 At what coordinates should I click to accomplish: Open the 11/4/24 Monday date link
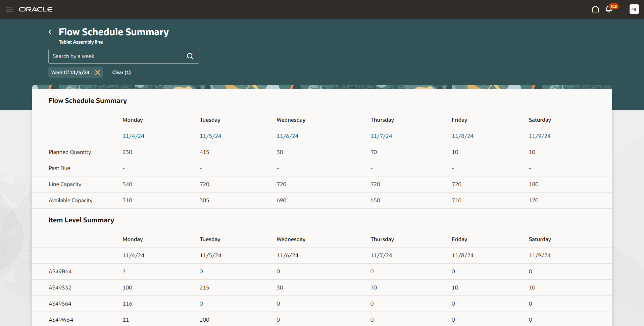[x=133, y=136]
